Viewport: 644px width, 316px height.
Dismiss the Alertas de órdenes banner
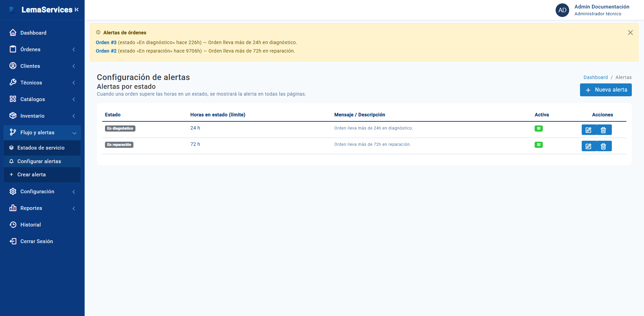pos(630,33)
